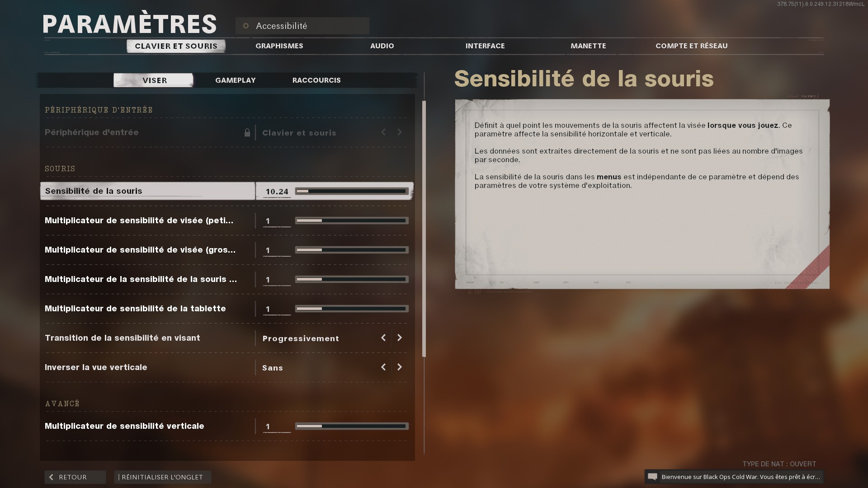Go to the Compte et Réseau tab
Screen dimensions: 868x488
(x=691, y=46)
